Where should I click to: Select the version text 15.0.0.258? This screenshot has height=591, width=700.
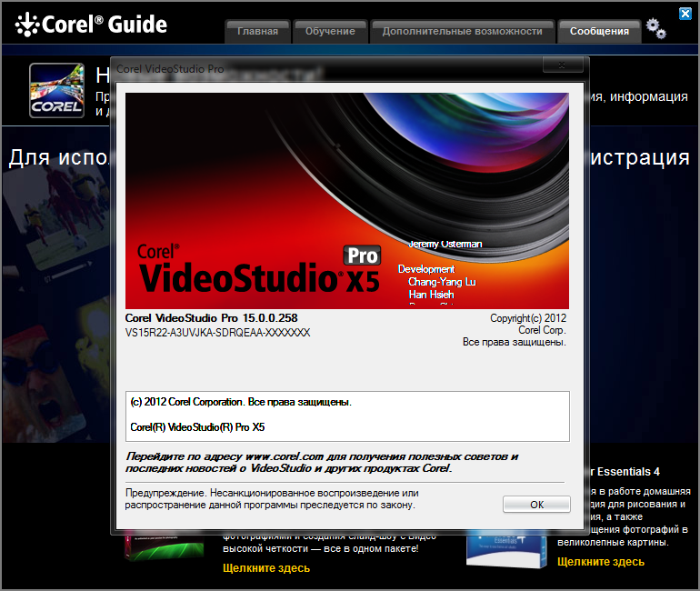[270, 318]
